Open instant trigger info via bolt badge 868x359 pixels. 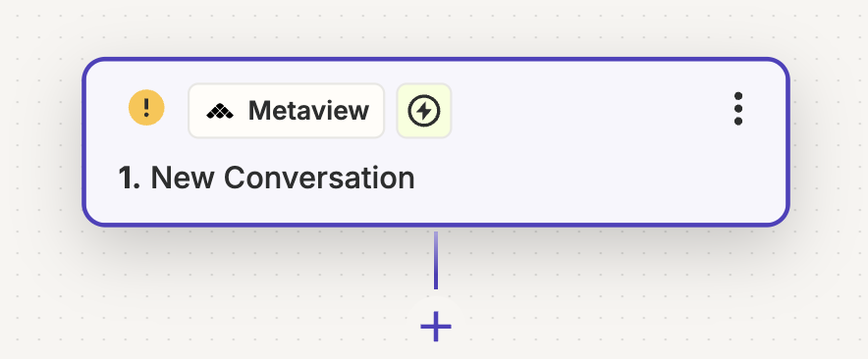(x=424, y=111)
